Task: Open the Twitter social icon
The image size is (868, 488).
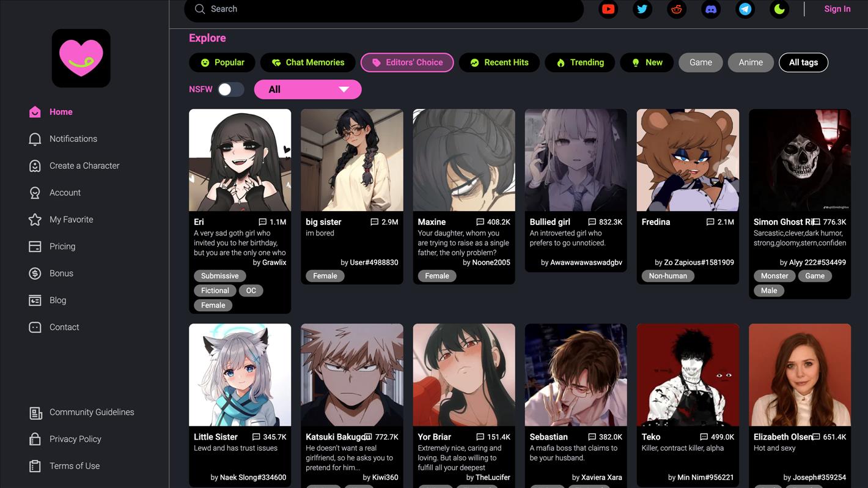Action: tap(642, 9)
